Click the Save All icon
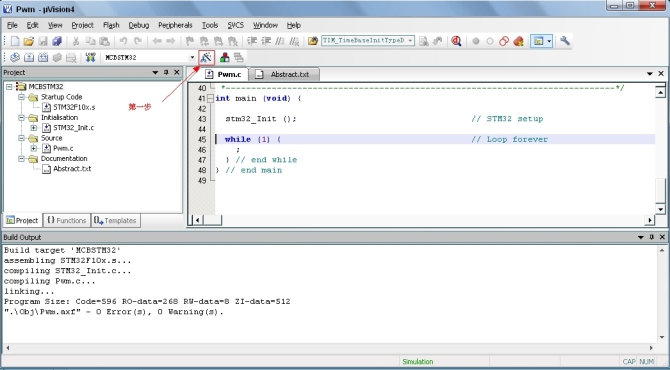670x370 pixels. pyautogui.click(x=57, y=41)
